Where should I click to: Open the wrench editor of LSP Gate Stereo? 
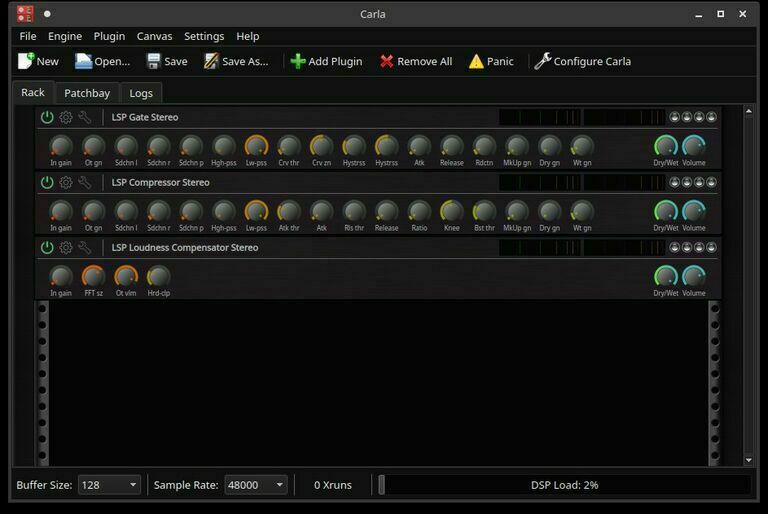pyautogui.click(x=85, y=117)
